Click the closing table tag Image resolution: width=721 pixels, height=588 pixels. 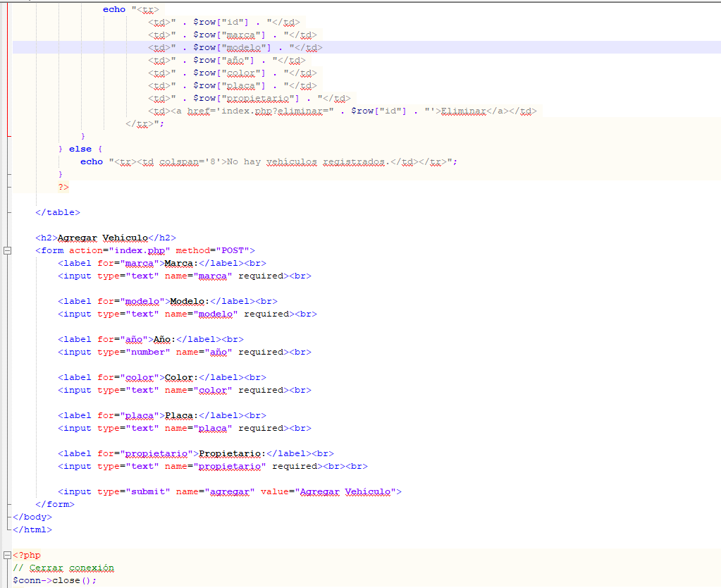pyautogui.click(x=58, y=212)
